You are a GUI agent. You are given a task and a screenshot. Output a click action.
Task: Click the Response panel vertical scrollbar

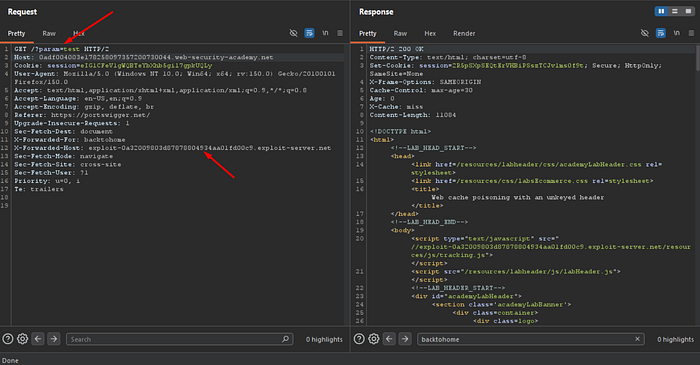click(697, 58)
